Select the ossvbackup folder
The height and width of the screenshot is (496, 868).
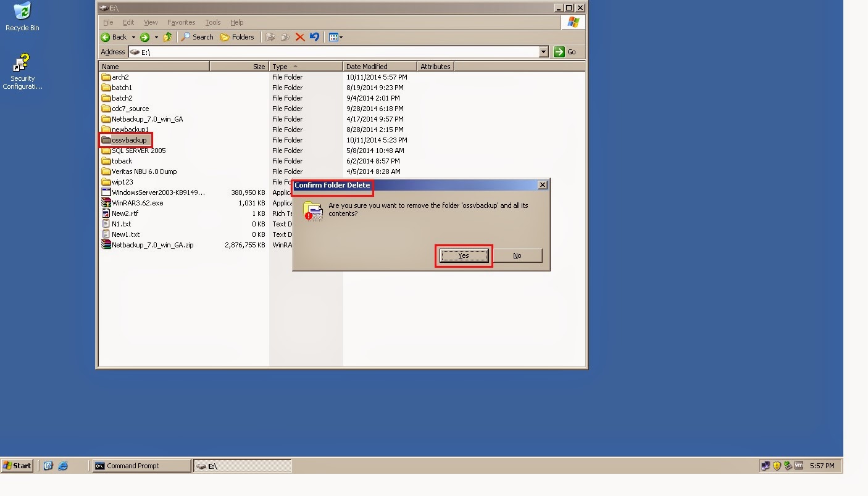[125, 140]
